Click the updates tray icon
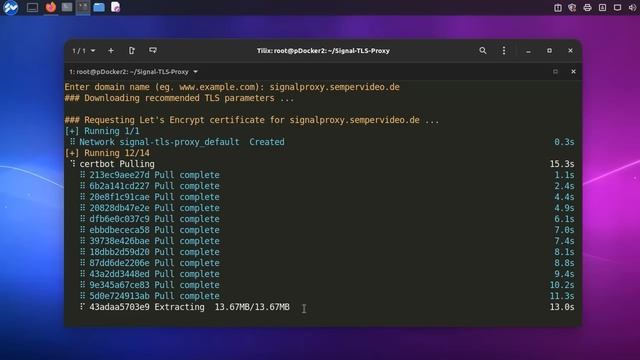 602,7
